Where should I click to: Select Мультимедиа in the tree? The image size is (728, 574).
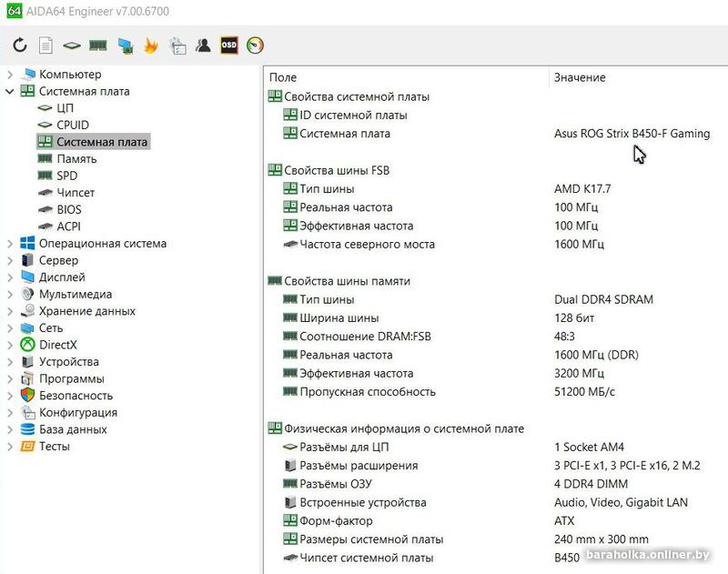click(x=76, y=294)
